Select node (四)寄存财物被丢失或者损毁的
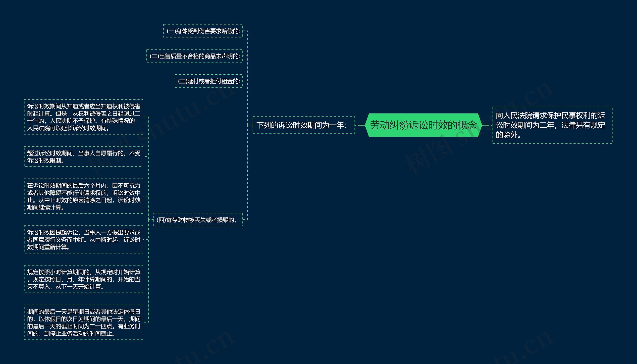 198,220
